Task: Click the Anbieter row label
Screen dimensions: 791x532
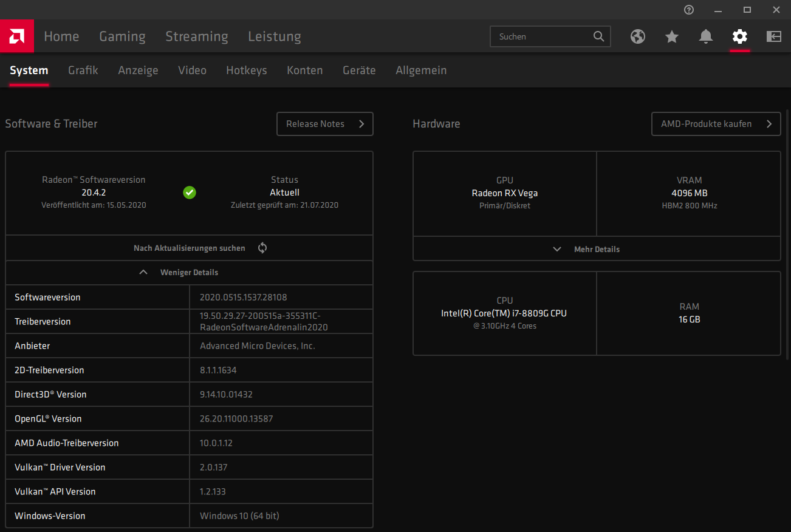Action: [32, 346]
